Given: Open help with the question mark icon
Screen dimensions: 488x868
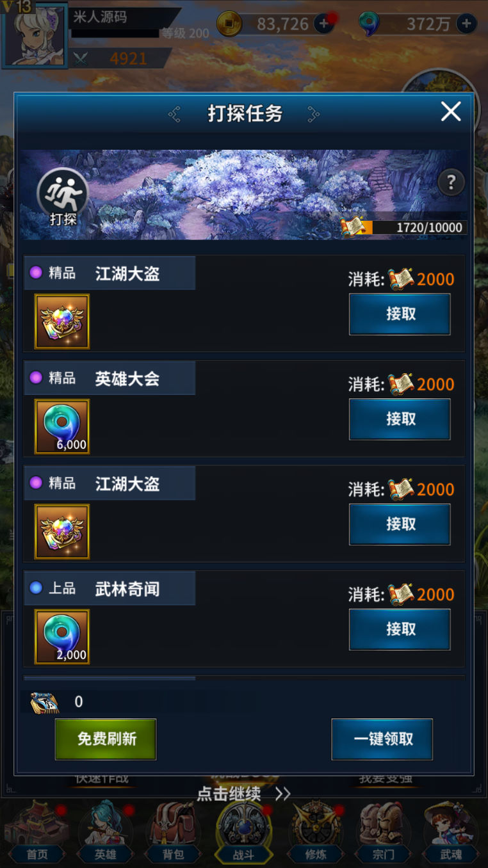Looking at the screenshot, I should click(x=451, y=183).
